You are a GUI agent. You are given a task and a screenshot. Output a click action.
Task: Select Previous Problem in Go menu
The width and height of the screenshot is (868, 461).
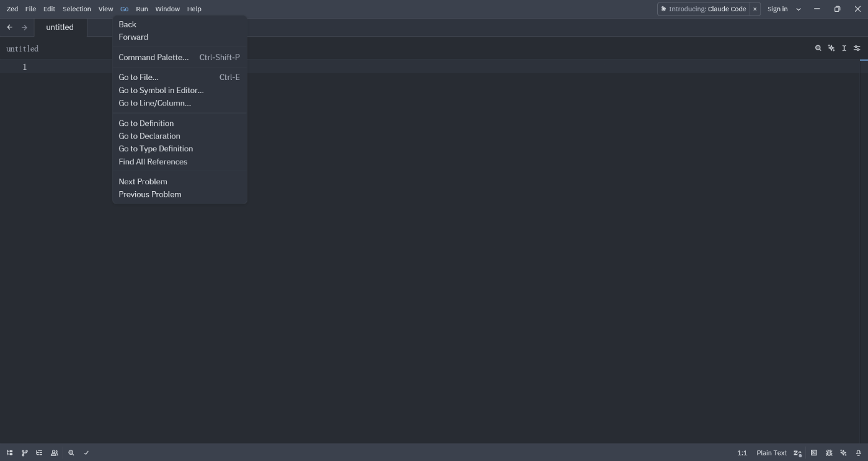[x=179, y=194]
